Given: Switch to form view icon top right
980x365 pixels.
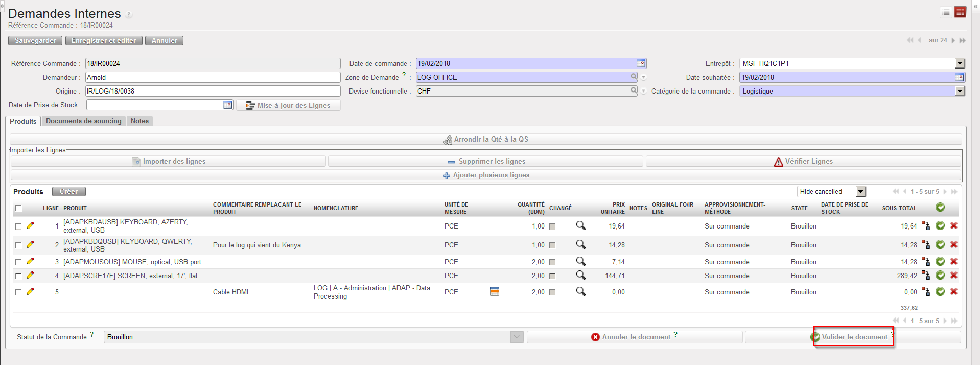Looking at the screenshot, I should pyautogui.click(x=960, y=12).
